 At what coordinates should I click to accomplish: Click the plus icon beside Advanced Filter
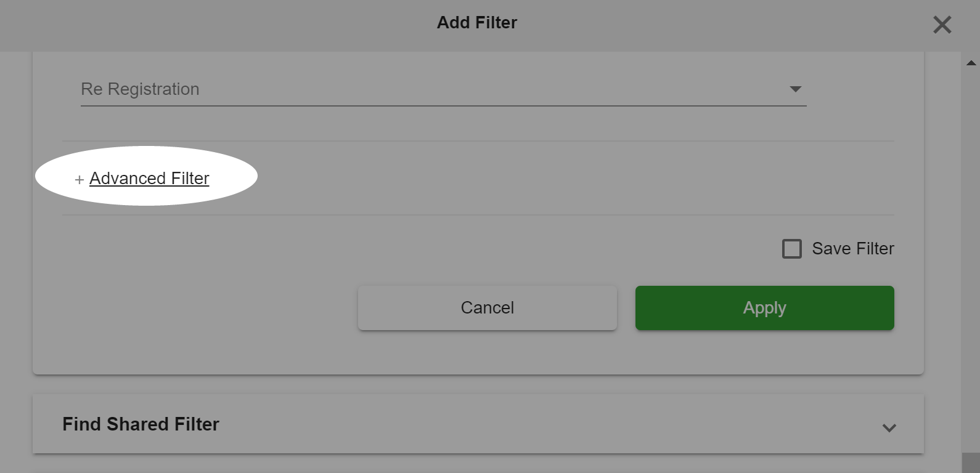click(x=79, y=180)
